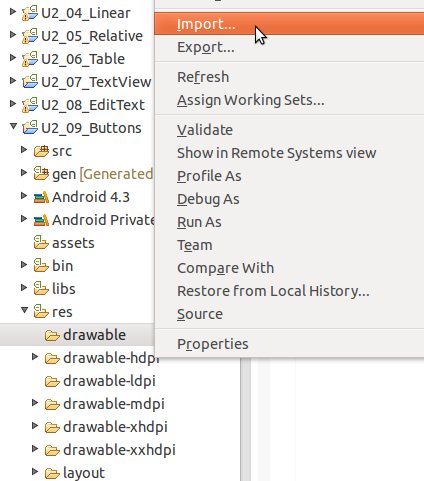Screen dimensions: 424x481
Task: Choose Restore from Local History...
Action: pyautogui.click(x=289, y=291)
